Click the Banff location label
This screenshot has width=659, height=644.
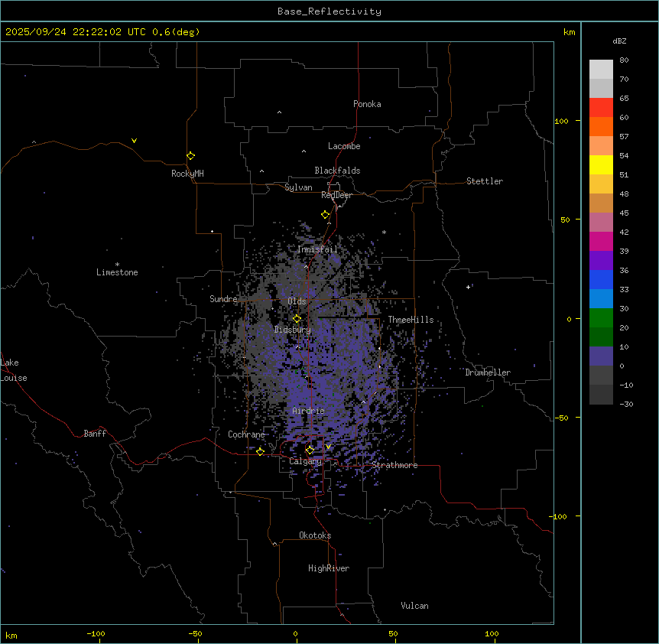[95, 434]
